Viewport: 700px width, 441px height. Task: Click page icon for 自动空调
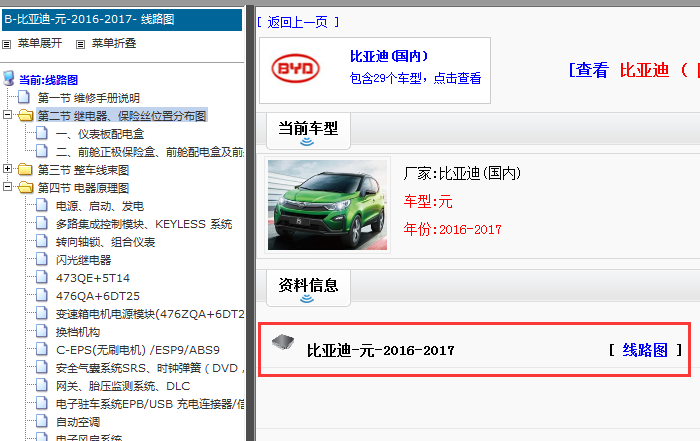pyautogui.click(x=42, y=421)
